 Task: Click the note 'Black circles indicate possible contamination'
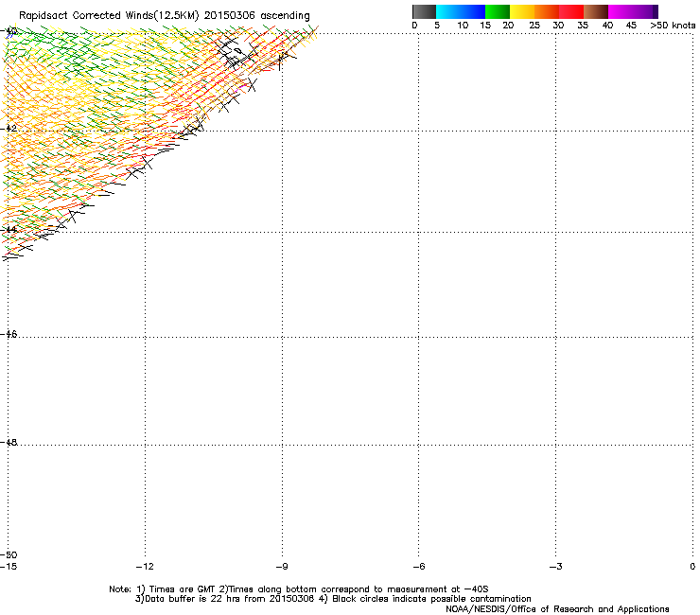[x=431, y=599]
